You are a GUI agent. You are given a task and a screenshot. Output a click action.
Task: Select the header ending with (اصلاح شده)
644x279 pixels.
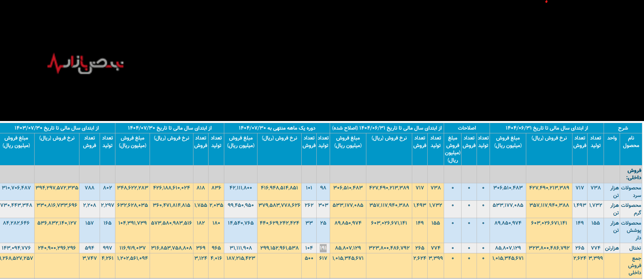(x=387, y=128)
